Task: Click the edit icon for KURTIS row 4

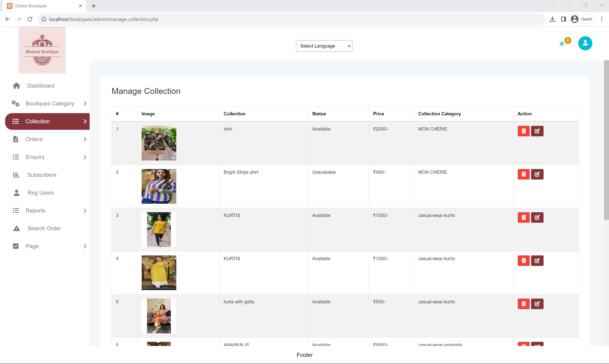Action: [x=537, y=260]
